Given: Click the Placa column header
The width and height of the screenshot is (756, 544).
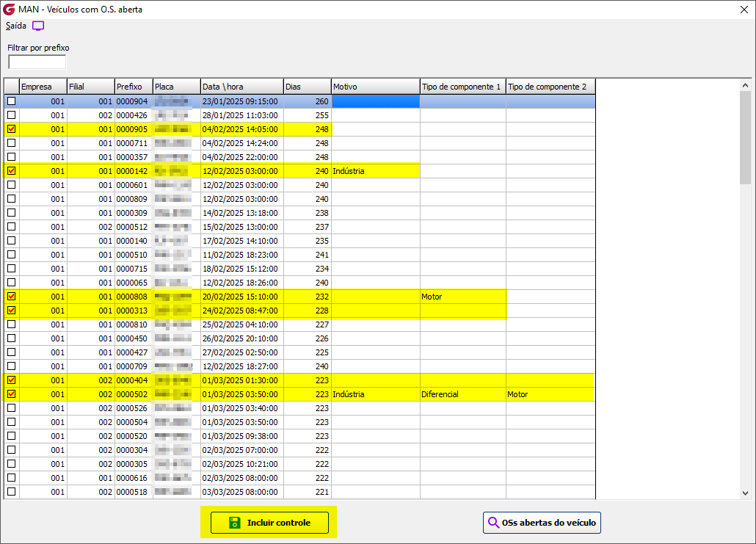Looking at the screenshot, I should [176, 87].
